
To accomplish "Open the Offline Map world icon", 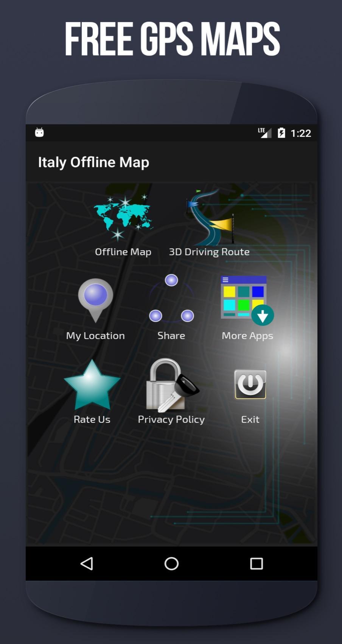I will click(123, 218).
